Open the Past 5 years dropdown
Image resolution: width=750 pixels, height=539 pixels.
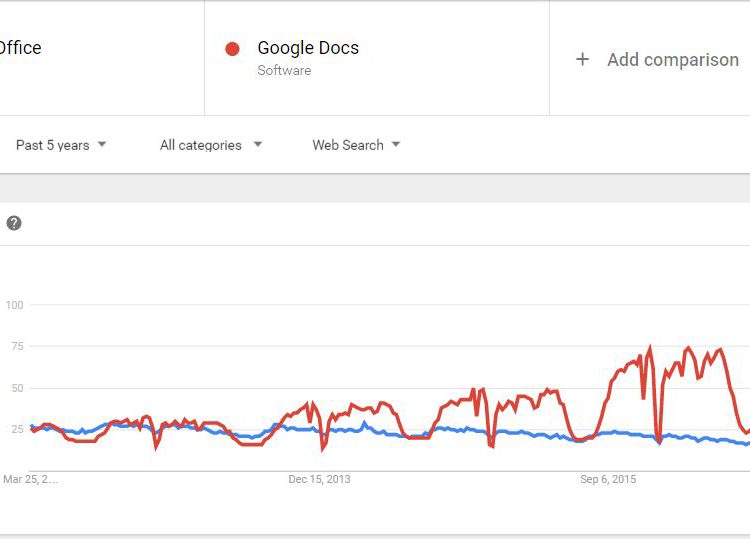60,145
